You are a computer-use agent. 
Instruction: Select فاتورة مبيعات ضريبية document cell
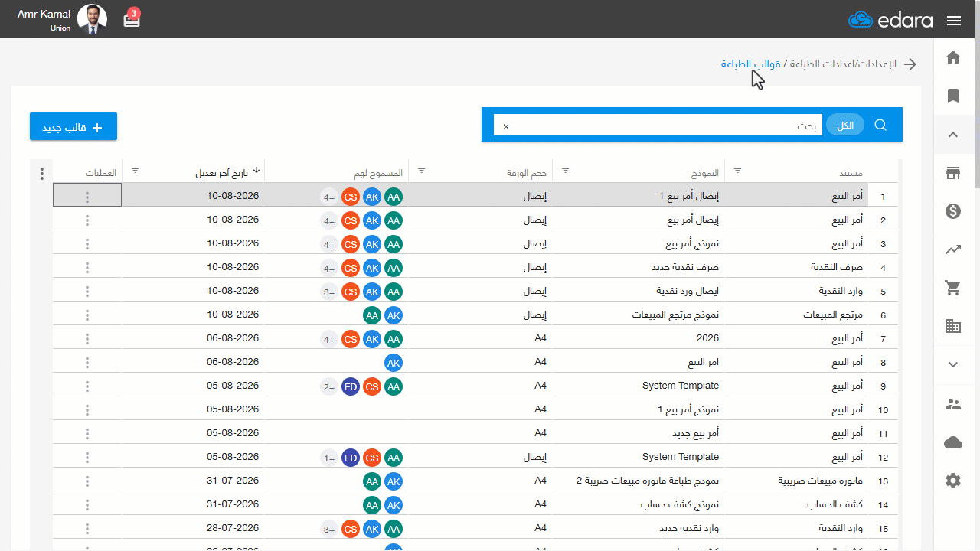[821, 481]
